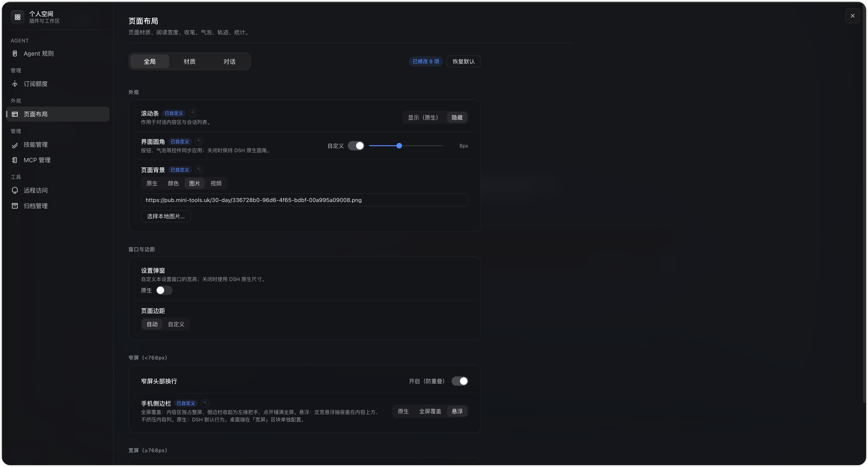This screenshot has height=467, width=868.
Task: Click the 界面圆角 radius slider handle
Action: tap(399, 146)
